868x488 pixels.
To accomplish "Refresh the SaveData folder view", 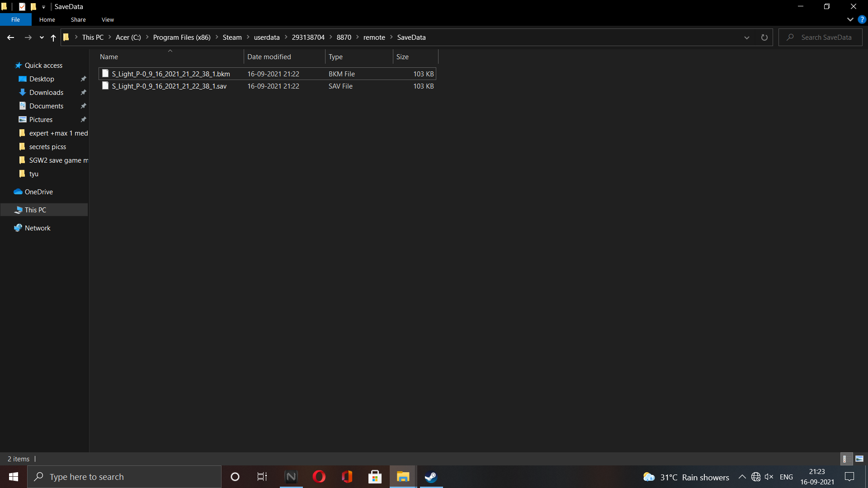I will (764, 38).
